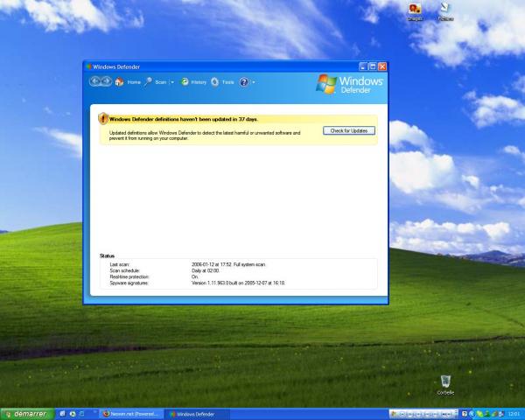This screenshot has width=525, height=420.
Task: Expand the Scan options dropdown arrow
Action: pos(172,82)
